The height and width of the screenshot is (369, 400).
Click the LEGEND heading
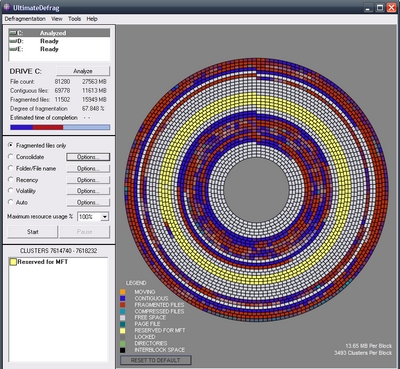[x=136, y=283]
